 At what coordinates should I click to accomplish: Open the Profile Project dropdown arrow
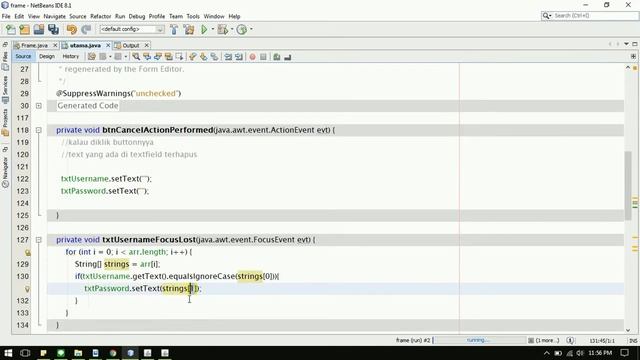[x=251, y=29]
